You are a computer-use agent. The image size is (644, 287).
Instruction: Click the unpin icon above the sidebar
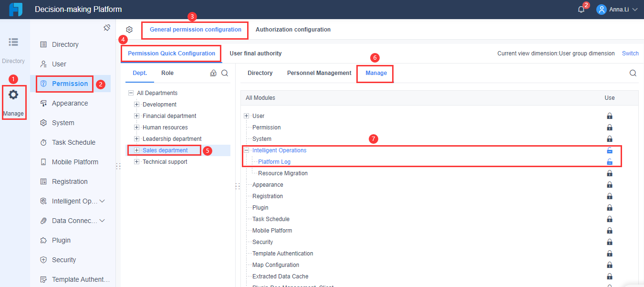[107, 27]
